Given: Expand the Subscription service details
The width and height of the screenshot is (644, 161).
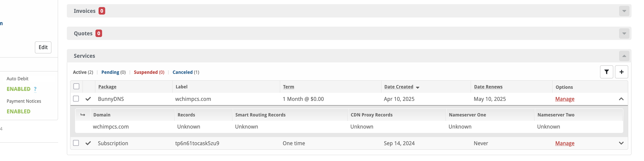Looking at the screenshot, I should click(621, 143).
